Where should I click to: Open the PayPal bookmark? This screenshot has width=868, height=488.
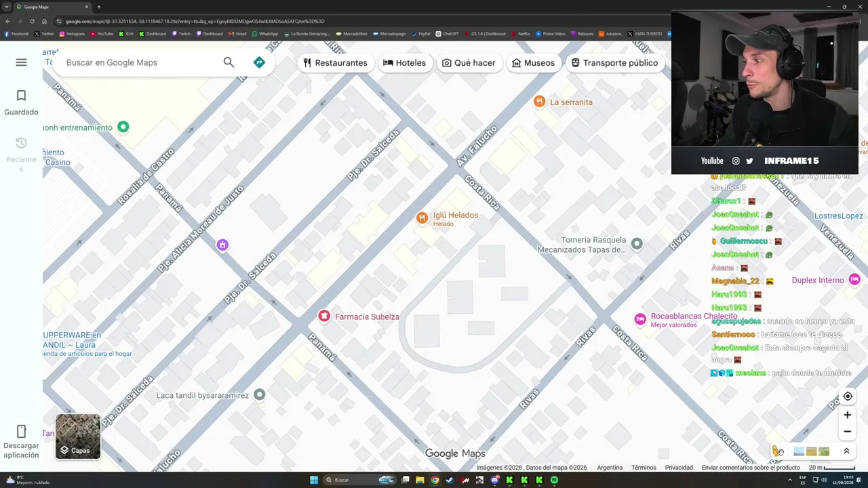pyautogui.click(x=421, y=34)
